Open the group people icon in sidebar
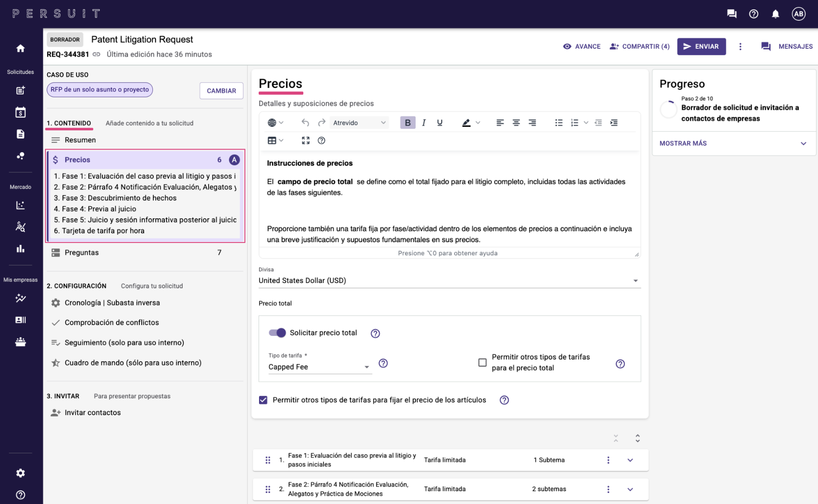The image size is (818, 504). (20, 342)
